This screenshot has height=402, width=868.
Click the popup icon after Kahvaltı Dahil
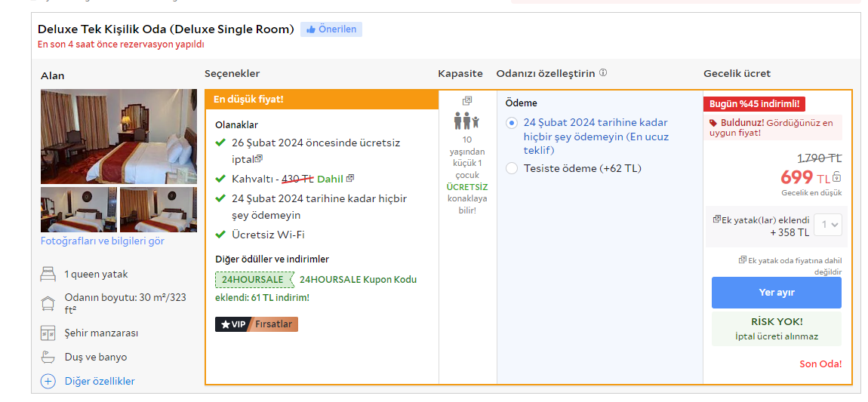pos(350,179)
